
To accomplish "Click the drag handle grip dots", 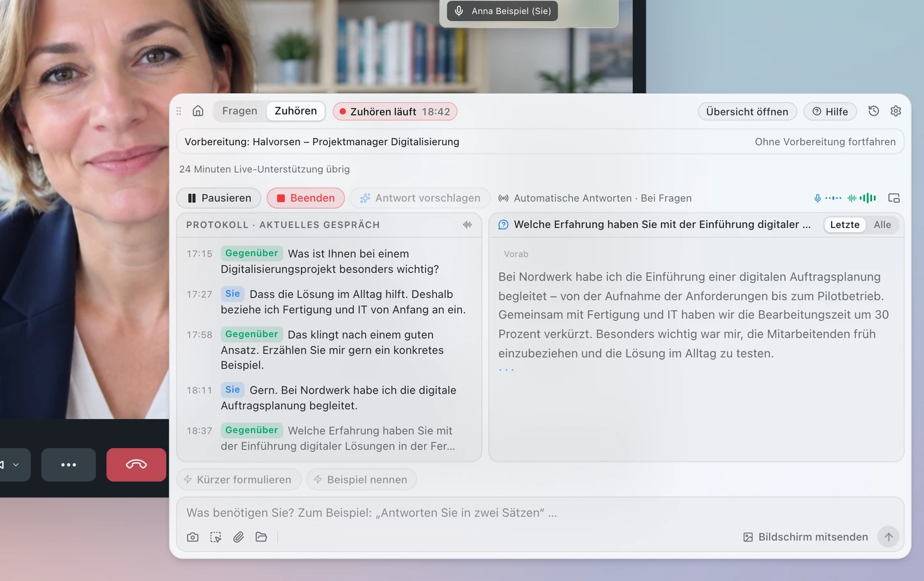I will pos(179,111).
